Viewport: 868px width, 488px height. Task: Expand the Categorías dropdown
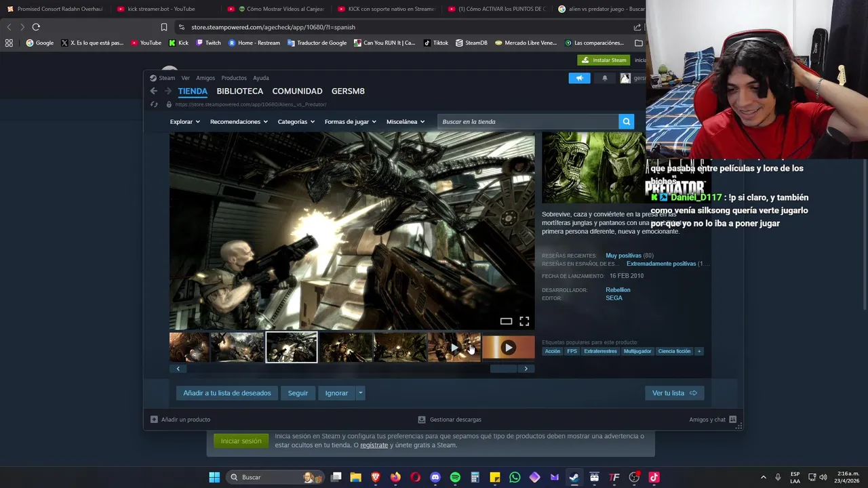[x=296, y=122]
